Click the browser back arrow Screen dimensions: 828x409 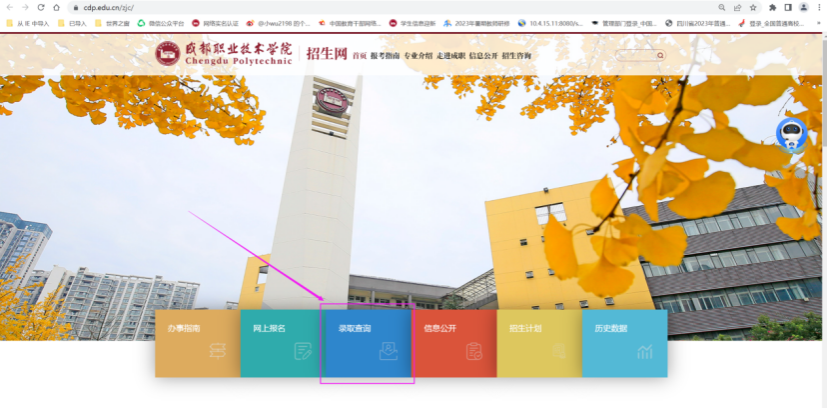(x=10, y=7)
